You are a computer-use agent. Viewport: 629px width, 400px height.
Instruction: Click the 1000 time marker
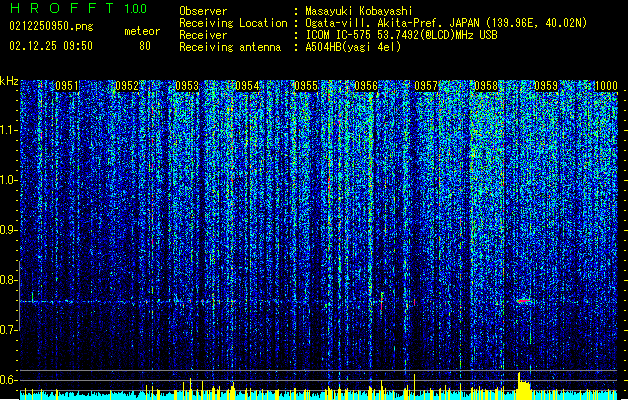(x=606, y=86)
